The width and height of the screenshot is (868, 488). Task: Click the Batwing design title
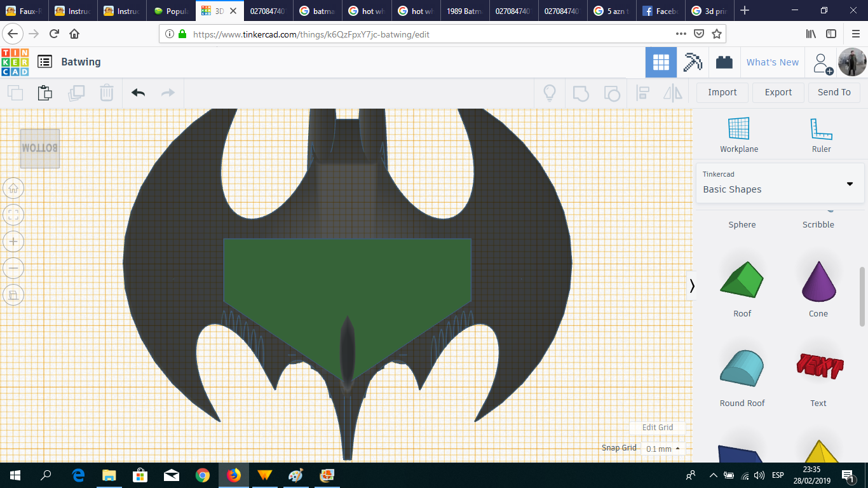pos(81,62)
